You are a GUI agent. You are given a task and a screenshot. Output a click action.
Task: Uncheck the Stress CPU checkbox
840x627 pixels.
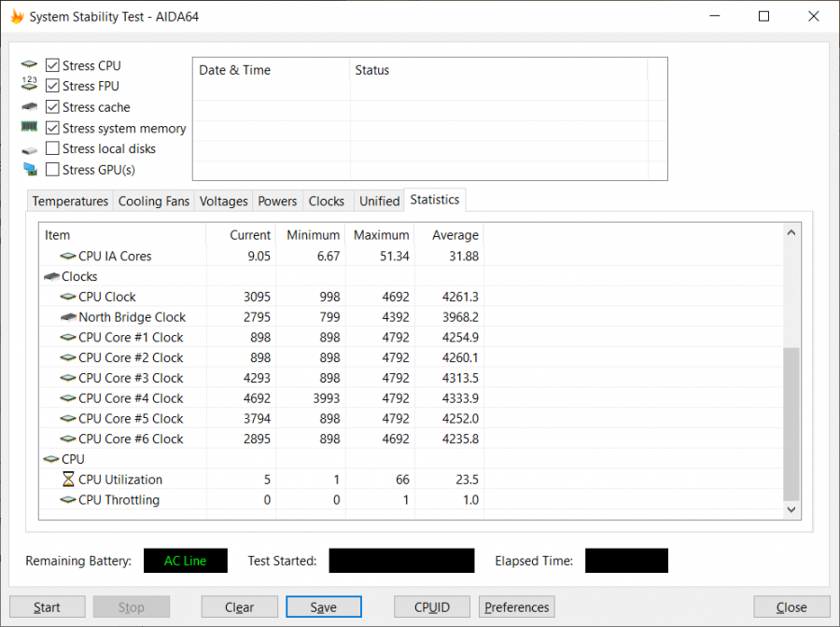click(52, 65)
